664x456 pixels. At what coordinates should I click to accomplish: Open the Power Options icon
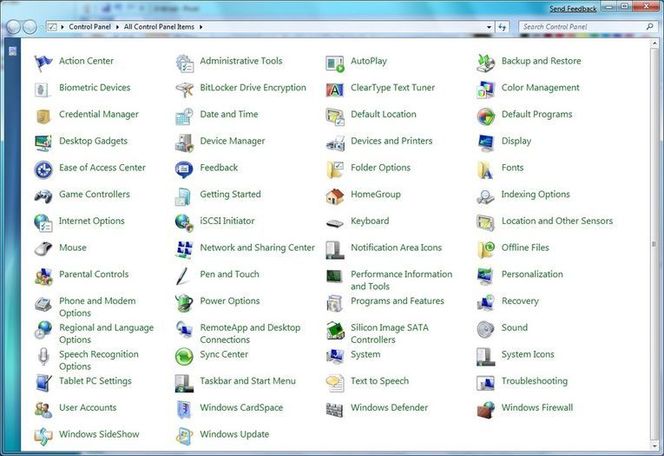pos(184,303)
